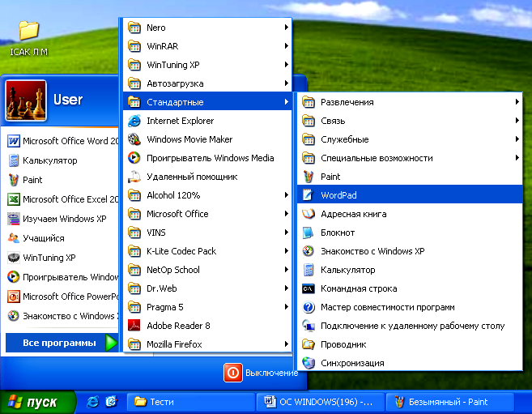Switch to Безымянный - Paint taskbar button
Image resolution: width=532 pixels, height=414 pixels.
[x=450, y=402]
